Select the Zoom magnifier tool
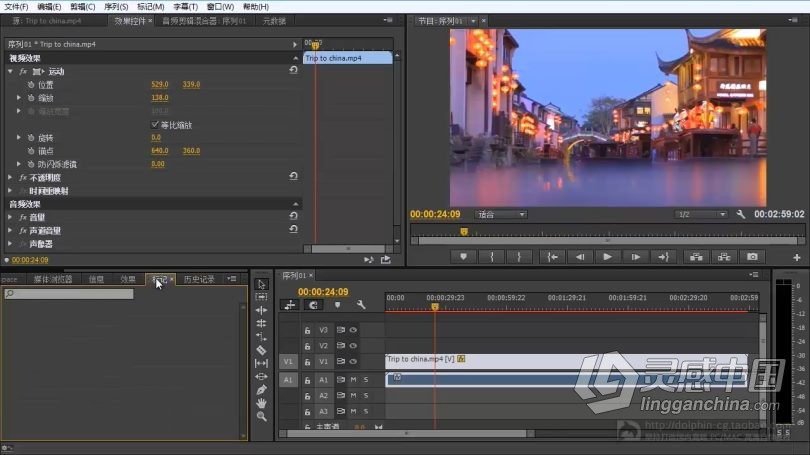The height and width of the screenshot is (455, 810). (x=261, y=416)
